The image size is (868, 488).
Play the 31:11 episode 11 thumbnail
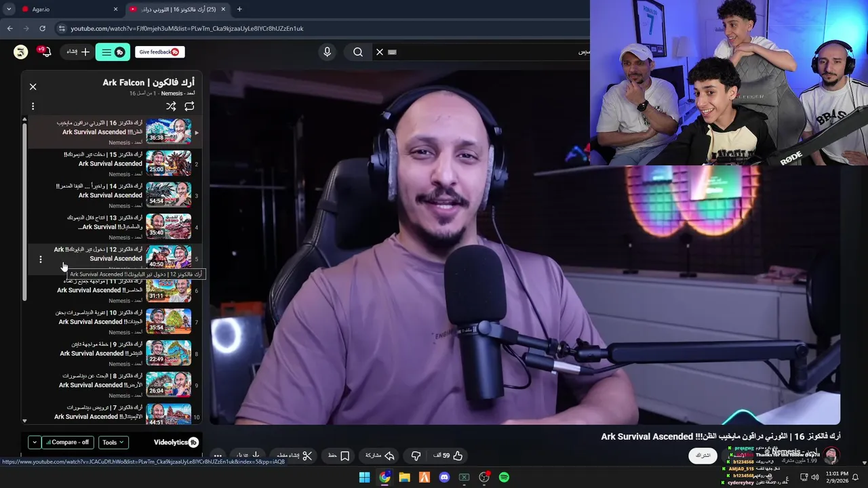click(x=168, y=289)
